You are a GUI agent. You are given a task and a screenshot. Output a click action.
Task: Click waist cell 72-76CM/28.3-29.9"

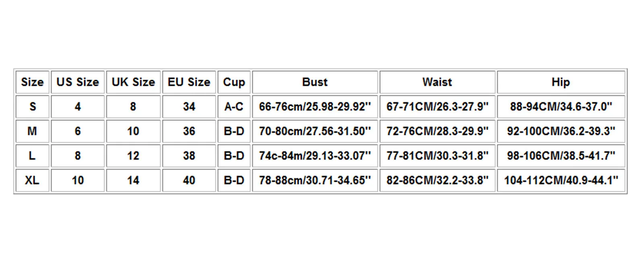click(x=437, y=131)
